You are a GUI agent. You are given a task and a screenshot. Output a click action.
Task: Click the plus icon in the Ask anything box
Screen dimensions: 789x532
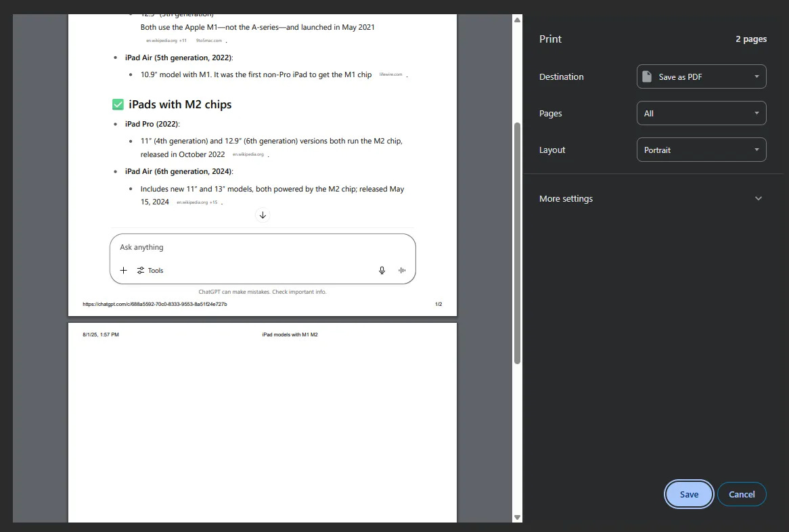[x=123, y=270]
